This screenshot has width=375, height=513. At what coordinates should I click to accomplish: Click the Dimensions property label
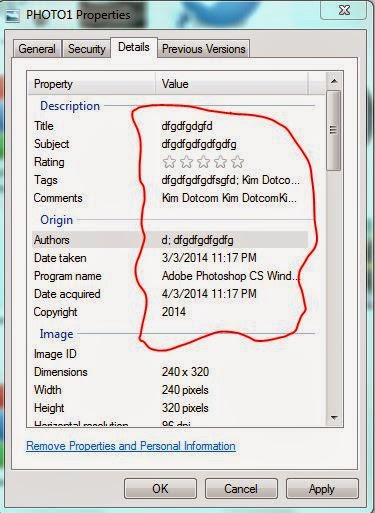click(61, 372)
